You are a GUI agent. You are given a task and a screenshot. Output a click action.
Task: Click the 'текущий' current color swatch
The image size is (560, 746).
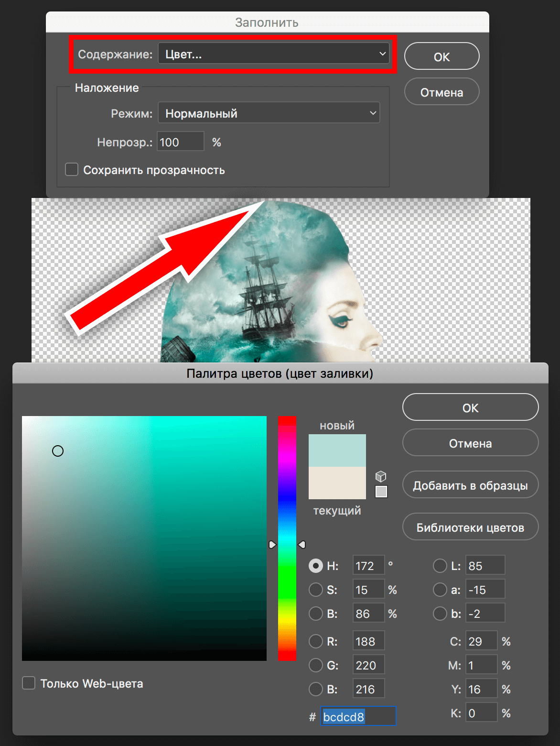(337, 483)
